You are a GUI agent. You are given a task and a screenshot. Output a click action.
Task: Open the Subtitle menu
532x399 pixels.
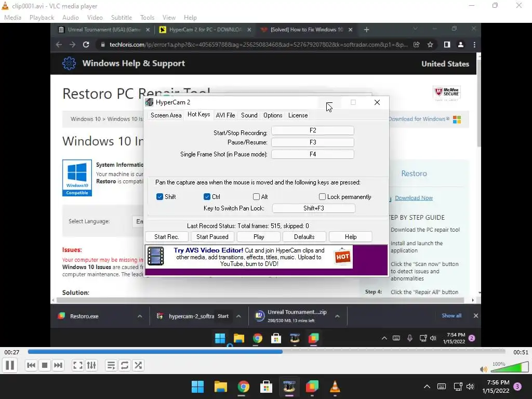tap(122, 17)
